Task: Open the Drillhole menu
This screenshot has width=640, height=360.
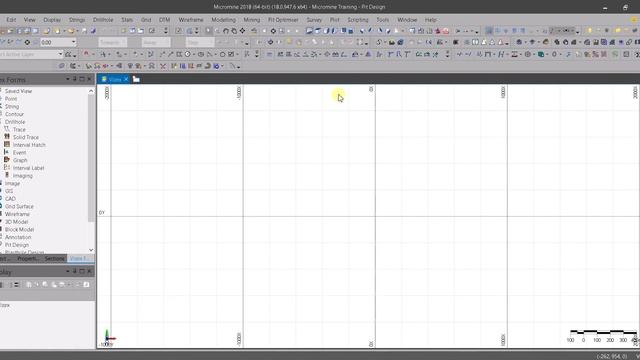Action: [103, 20]
